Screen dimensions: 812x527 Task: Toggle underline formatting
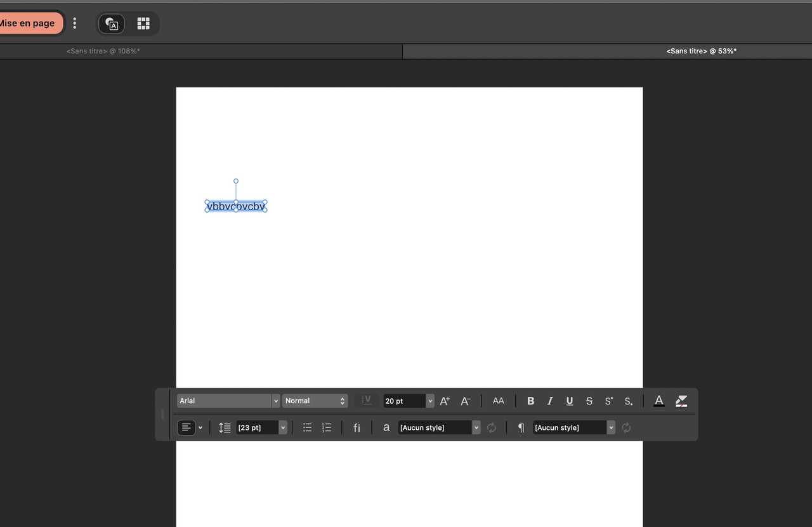(x=570, y=401)
